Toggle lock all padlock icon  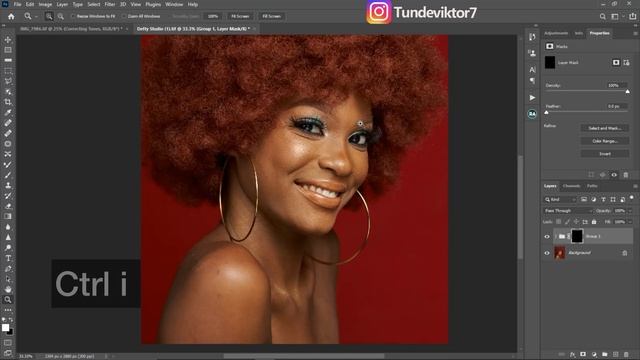[x=594, y=222]
